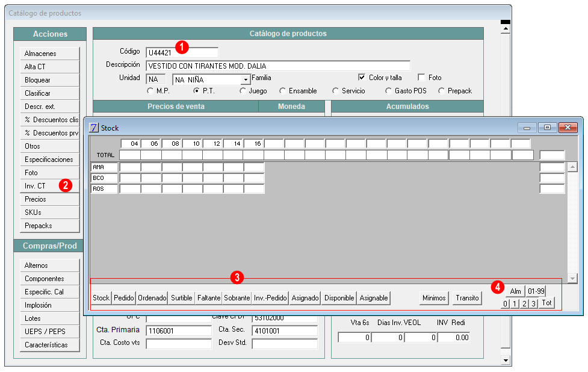Viewport: 588px width, 372px height.
Task: Click the Stock grid scroll-down arrow
Action: (572, 278)
